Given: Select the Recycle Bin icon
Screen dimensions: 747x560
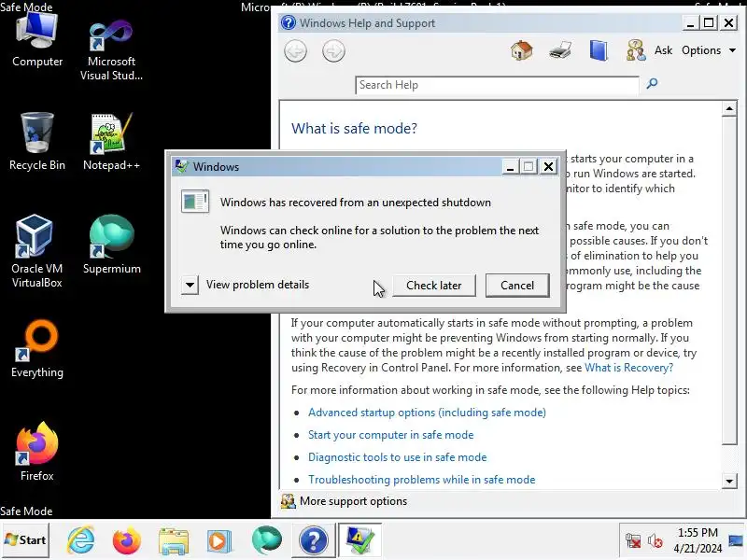Looking at the screenshot, I should (37, 141).
